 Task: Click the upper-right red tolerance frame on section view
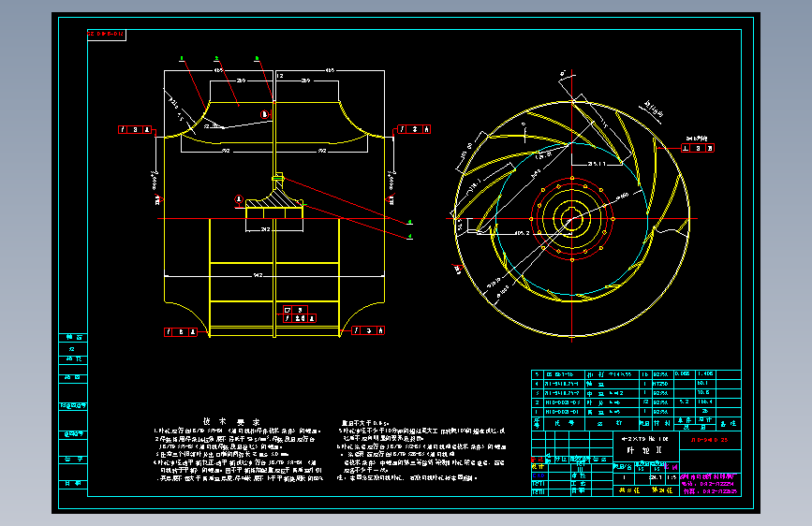point(414,129)
